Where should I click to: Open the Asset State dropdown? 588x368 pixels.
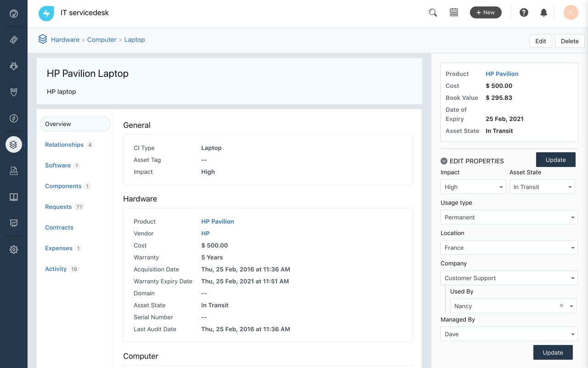pos(542,187)
